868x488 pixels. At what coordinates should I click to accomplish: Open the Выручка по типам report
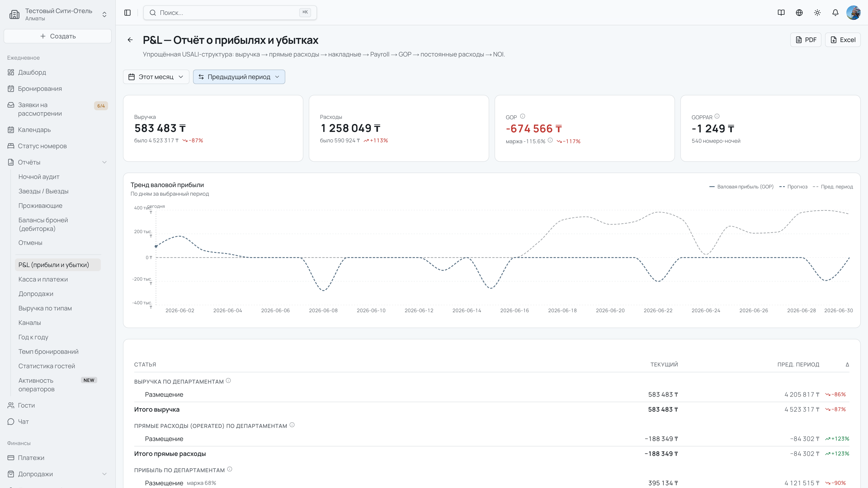[58, 308]
